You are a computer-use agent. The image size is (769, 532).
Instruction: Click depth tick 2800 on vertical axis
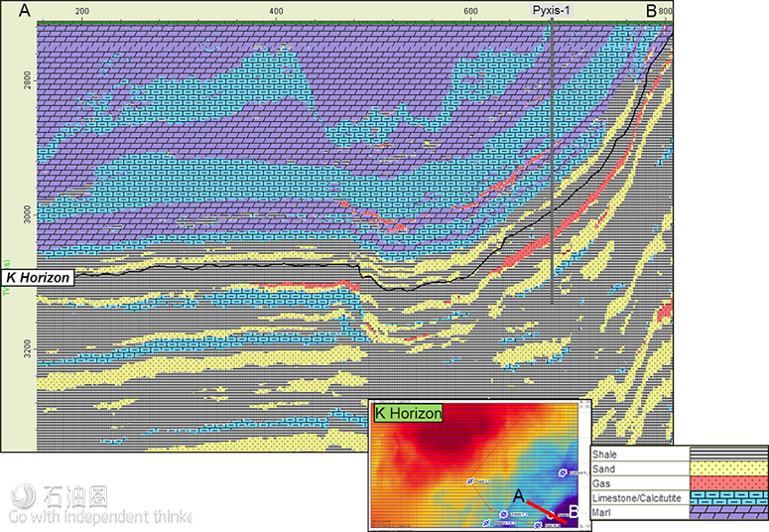coord(27,79)
